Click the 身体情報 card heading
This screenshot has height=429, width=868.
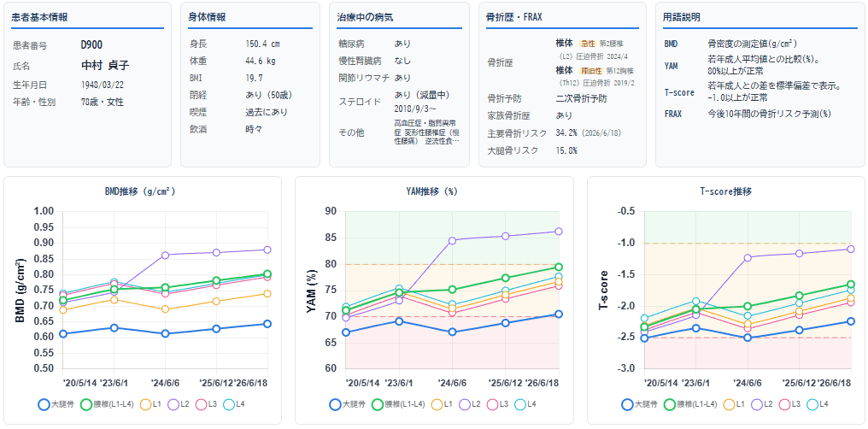pyautogui.click(x=207, y=17)
